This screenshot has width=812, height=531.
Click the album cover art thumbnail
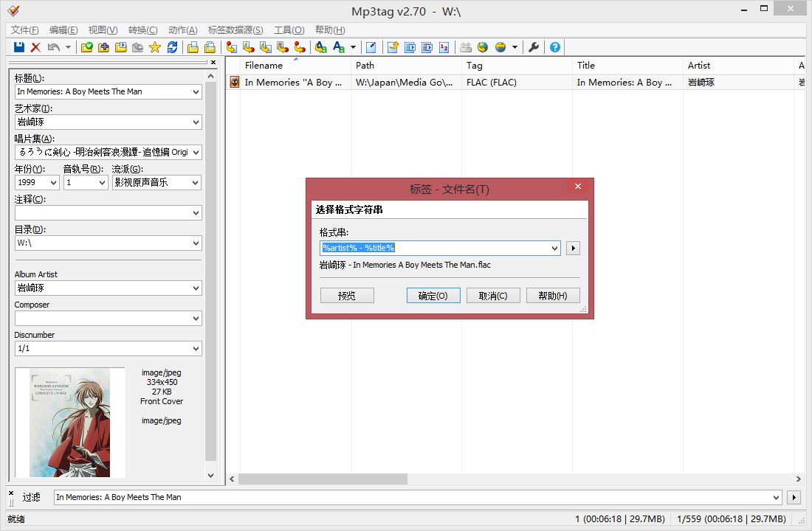pyautogui.click(x=70, y=423)
